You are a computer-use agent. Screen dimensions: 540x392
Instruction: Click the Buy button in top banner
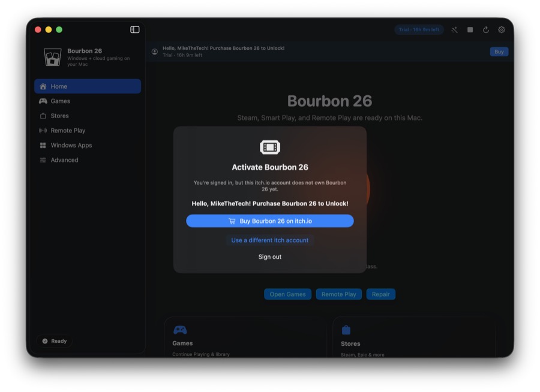499,52
